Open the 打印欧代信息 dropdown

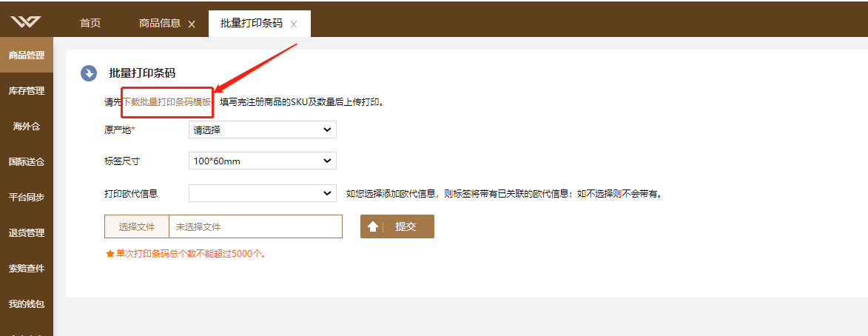(x=263, y=193)
